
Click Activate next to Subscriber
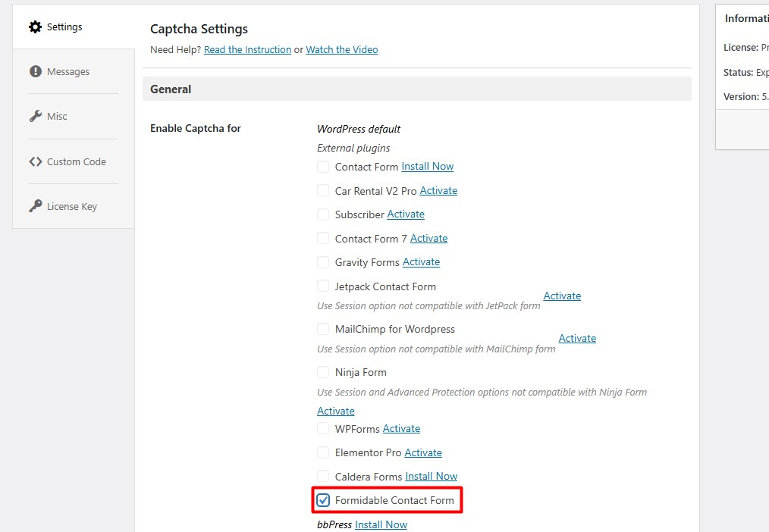[x=406, y=214]
